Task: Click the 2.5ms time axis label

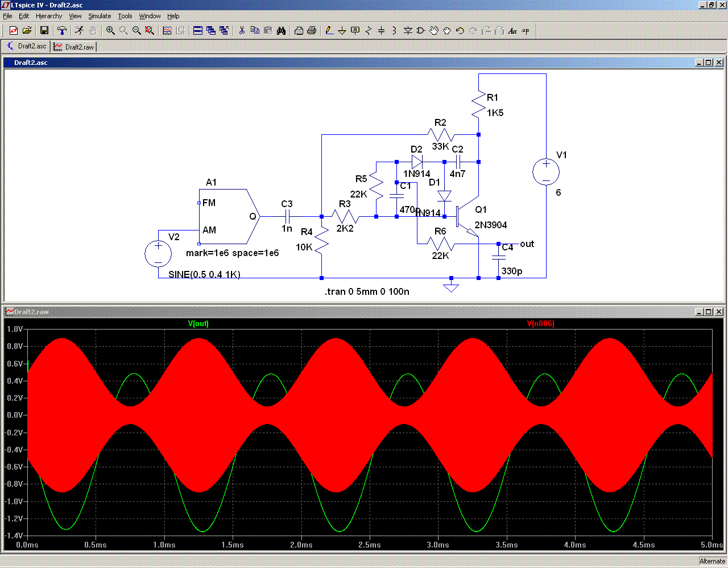Action: click(x=370, y=545)
